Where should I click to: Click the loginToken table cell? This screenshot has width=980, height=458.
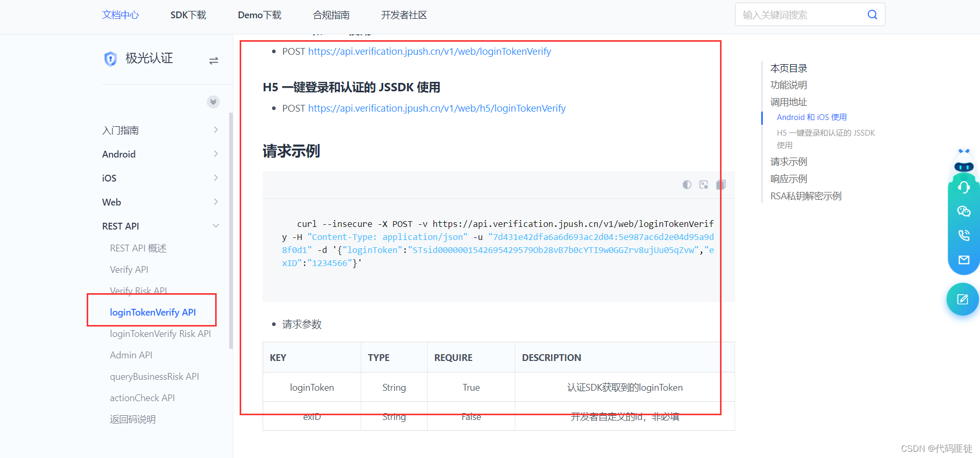click(312, 387)
